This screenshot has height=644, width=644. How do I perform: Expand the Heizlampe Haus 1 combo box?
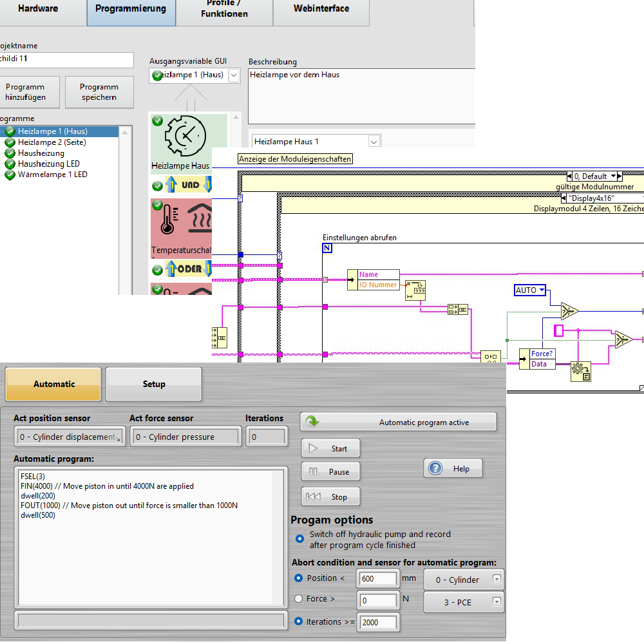pos(374,142)
